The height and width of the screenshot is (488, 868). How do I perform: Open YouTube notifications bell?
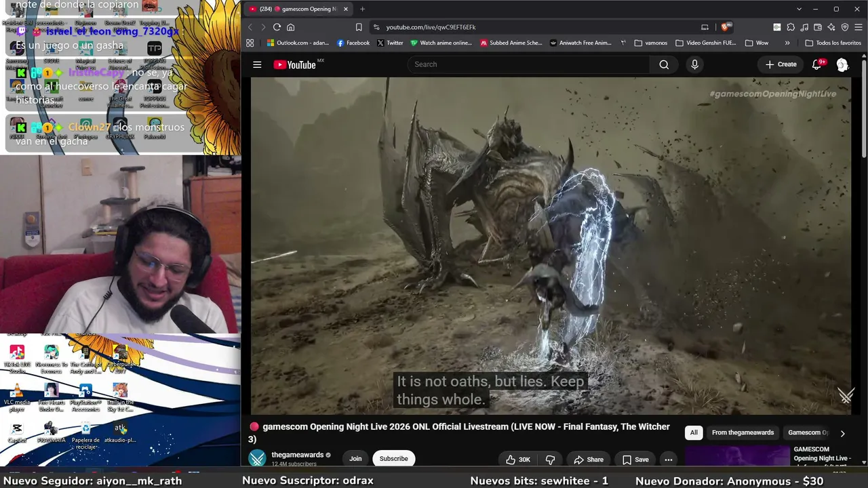(x=817, y=64)
